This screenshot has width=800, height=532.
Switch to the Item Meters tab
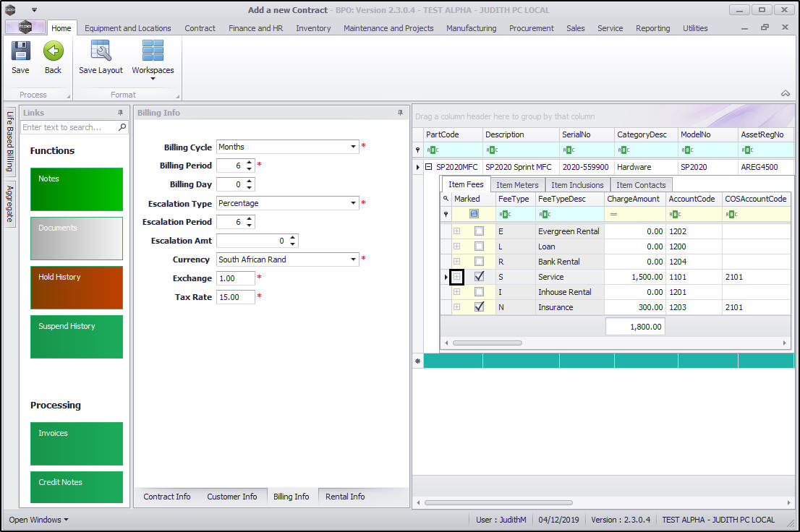click(516, 185)
